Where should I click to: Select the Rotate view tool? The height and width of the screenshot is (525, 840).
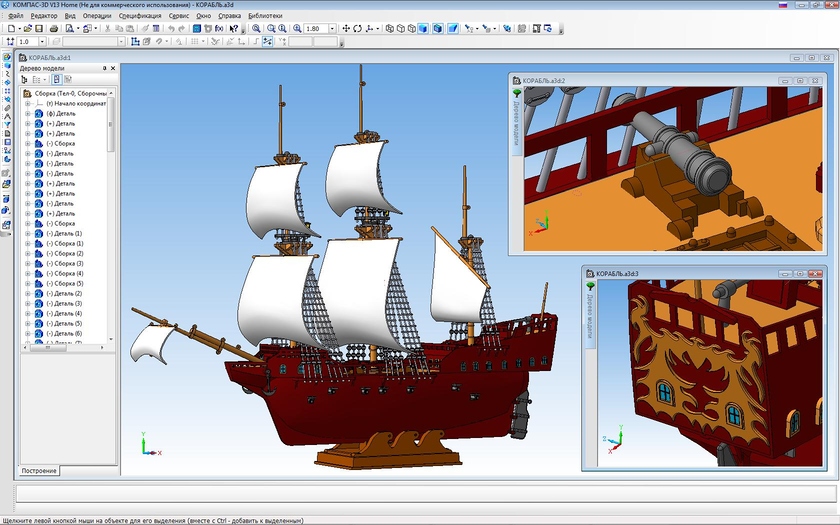pyautogui.click(x=357, y=29)
